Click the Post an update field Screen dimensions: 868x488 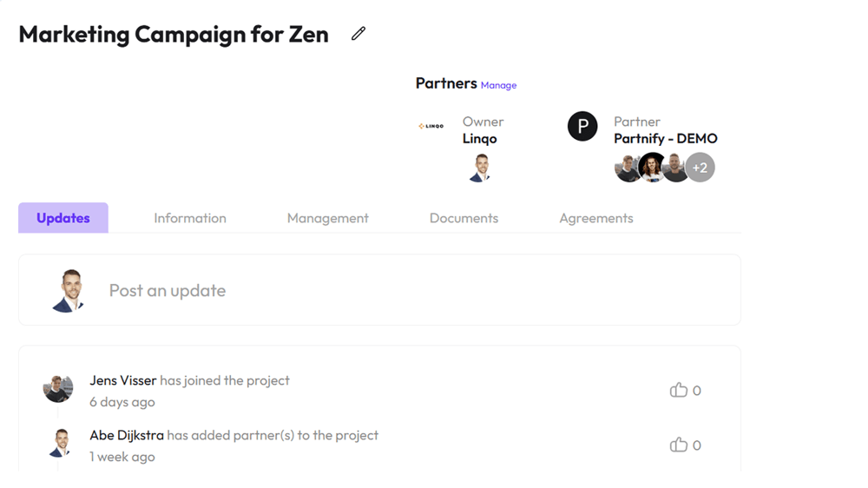pos(380,290)
